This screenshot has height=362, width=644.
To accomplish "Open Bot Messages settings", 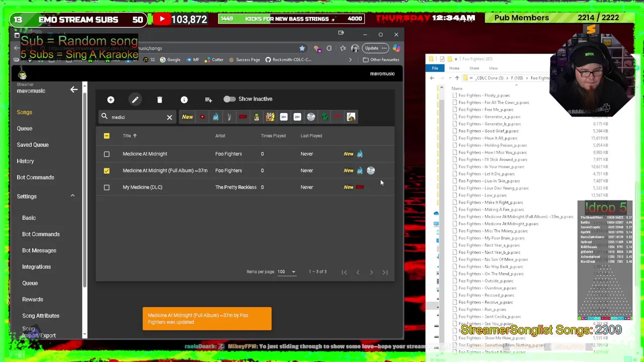I will (39, 250).
